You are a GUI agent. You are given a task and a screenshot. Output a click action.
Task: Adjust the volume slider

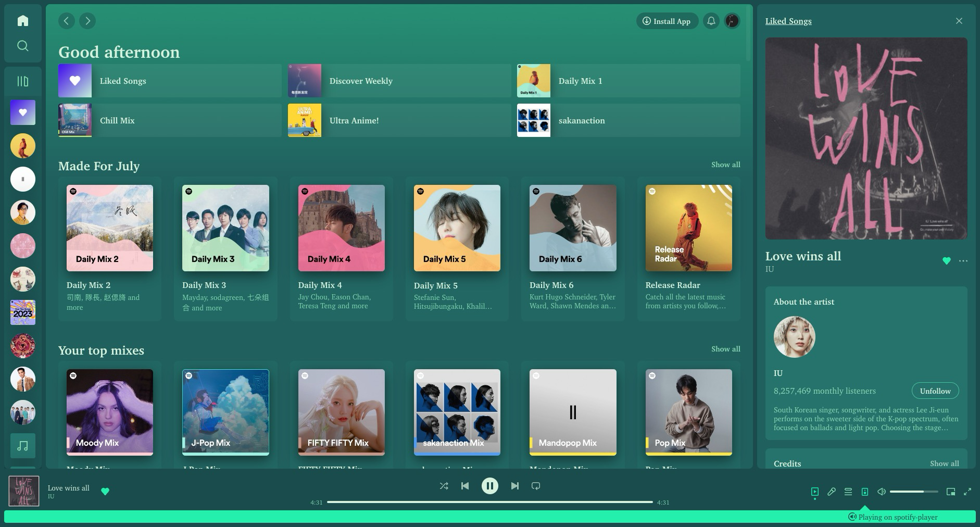(x=914, y=492)
